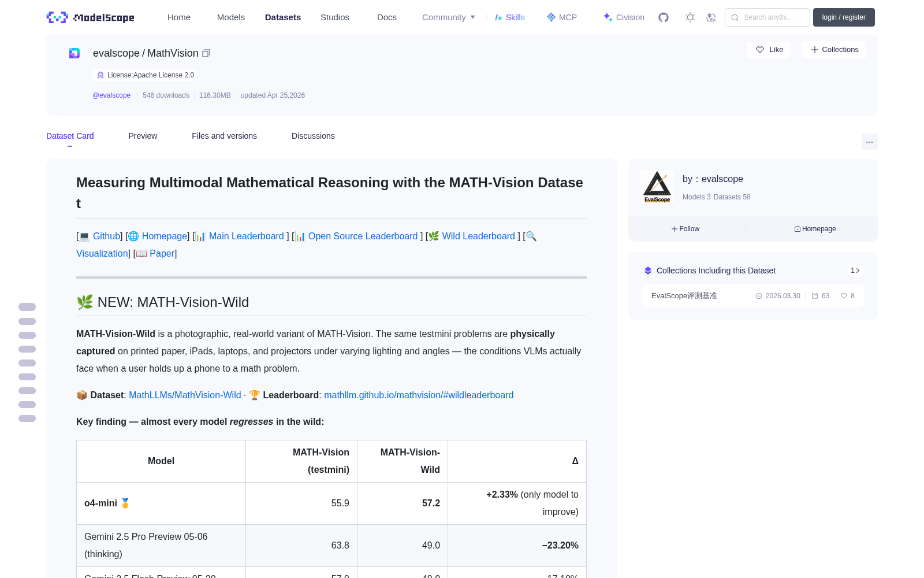This screenshot has height=578, width=924.
Task: Switch to the Preview tab
Action: pyautogui.click(x=143, y=136)
